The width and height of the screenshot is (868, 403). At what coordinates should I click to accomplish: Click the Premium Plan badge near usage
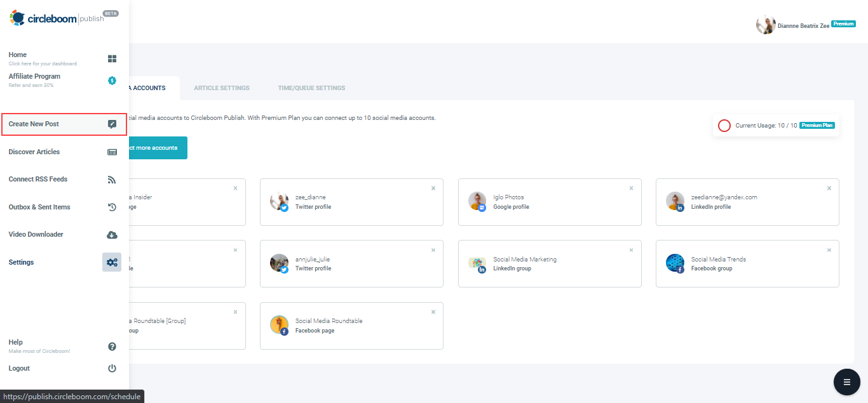817,125
